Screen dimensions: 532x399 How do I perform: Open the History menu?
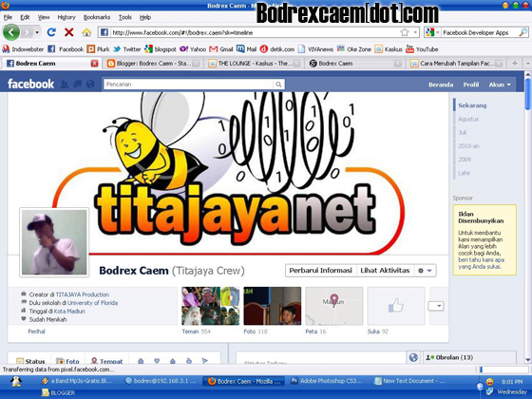pos(66,17)
